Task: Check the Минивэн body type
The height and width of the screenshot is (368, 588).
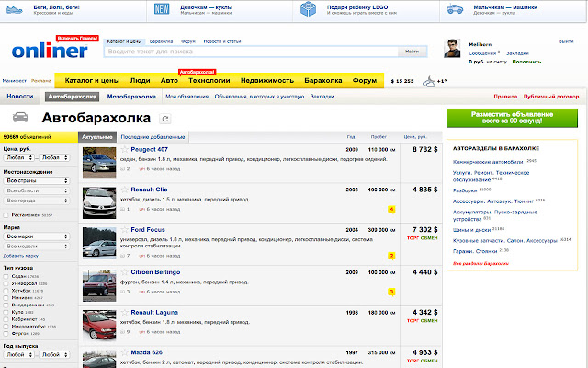Action: click(6, 298)
